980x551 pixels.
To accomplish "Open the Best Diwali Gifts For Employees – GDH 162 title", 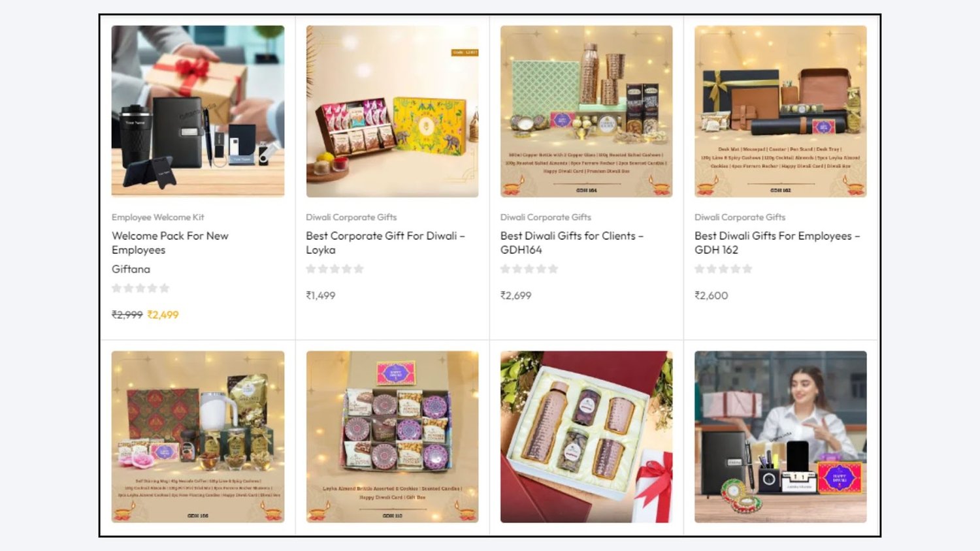I will click(x=777, y=243).
